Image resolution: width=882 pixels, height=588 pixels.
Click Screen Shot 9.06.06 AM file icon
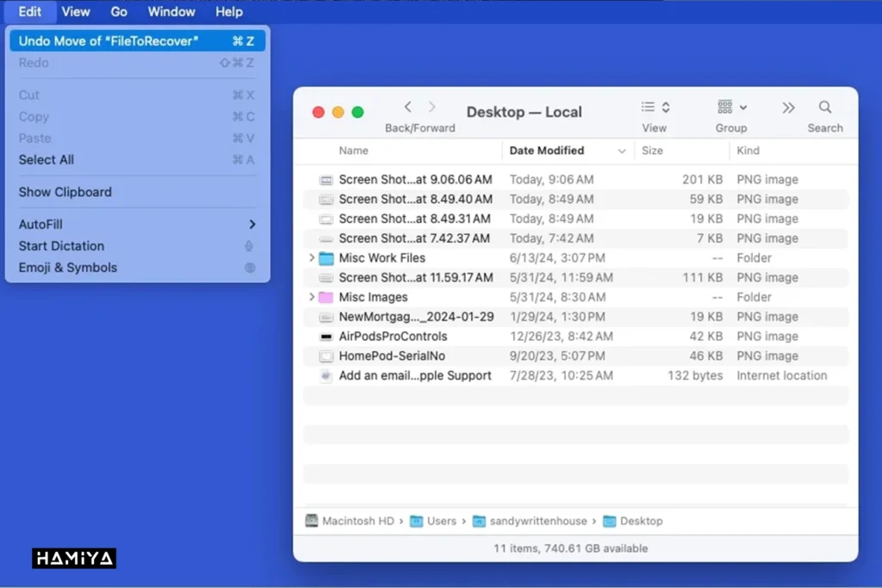pyautogui.click(x=326, y=180)
